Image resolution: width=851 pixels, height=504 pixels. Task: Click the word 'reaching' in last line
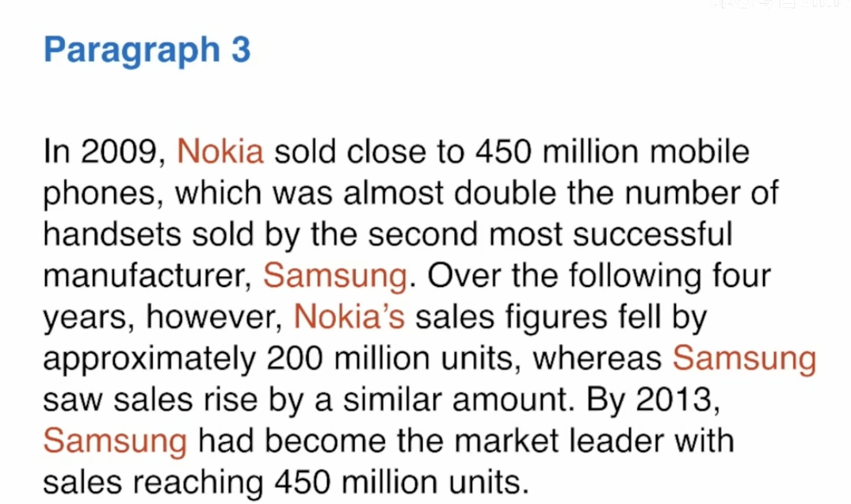pos(197,483)
